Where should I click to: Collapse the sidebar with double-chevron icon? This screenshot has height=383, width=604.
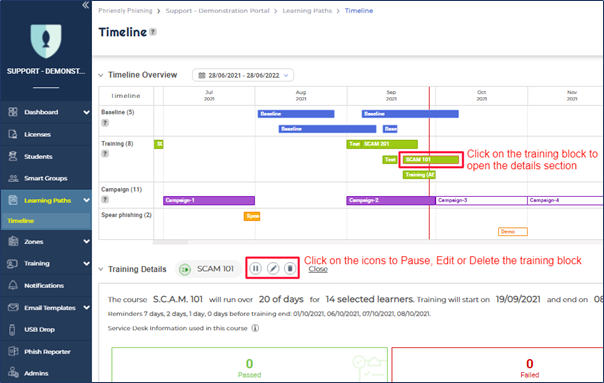[86, 5]
